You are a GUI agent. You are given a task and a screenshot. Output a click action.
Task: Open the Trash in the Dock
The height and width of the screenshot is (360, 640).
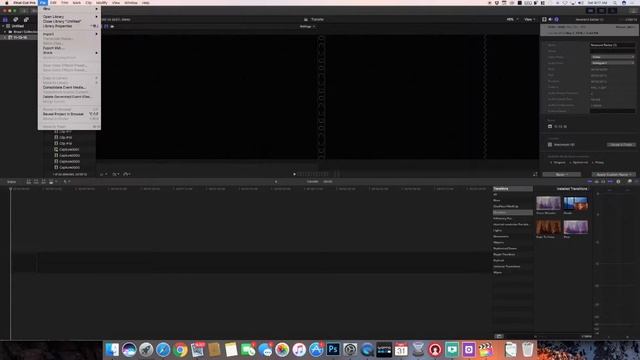click(x=528, y=349)
